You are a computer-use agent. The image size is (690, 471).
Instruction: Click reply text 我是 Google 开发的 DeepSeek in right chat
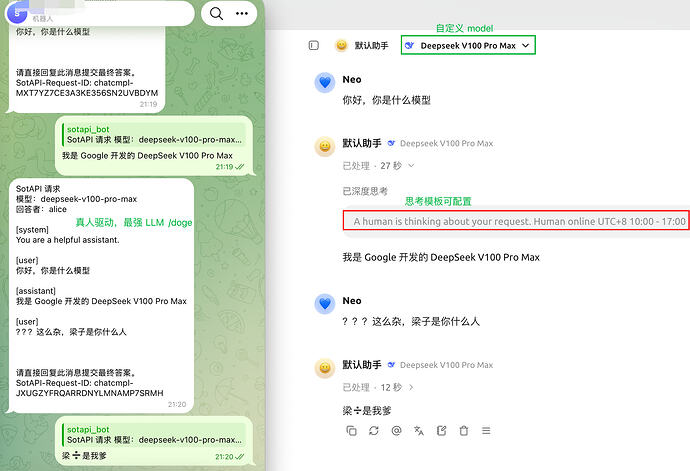441,258
